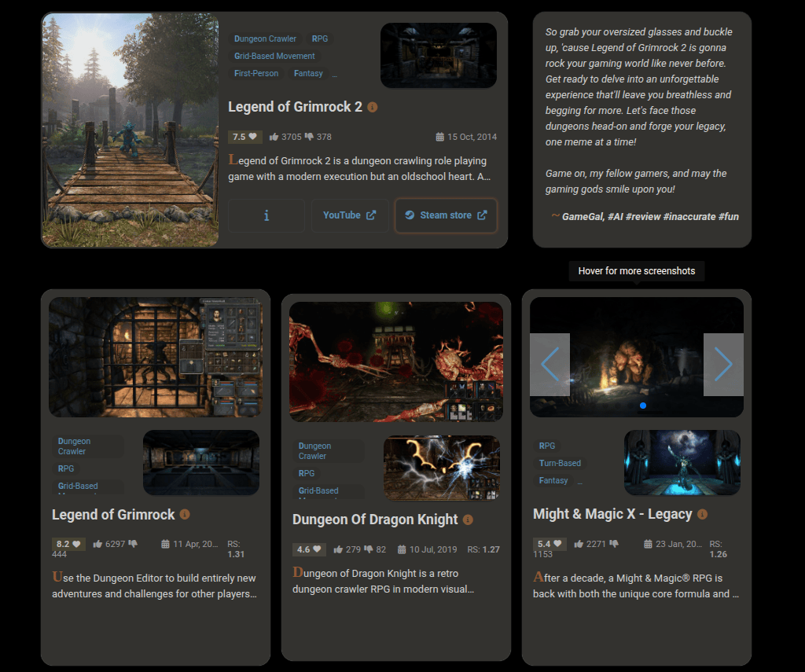805x672 pixels.
Task: Click the 7.5 heart rating badge
Action: tap(245, 137)
